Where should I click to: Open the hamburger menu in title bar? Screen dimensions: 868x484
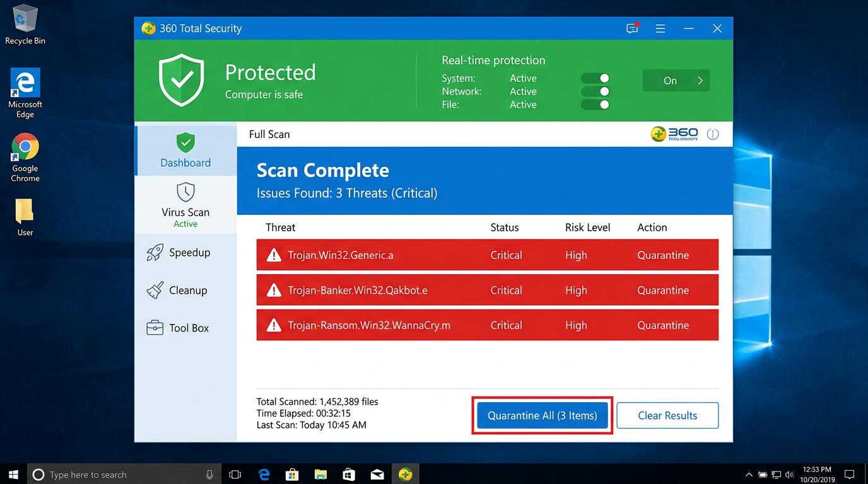(x=660, y=28)
